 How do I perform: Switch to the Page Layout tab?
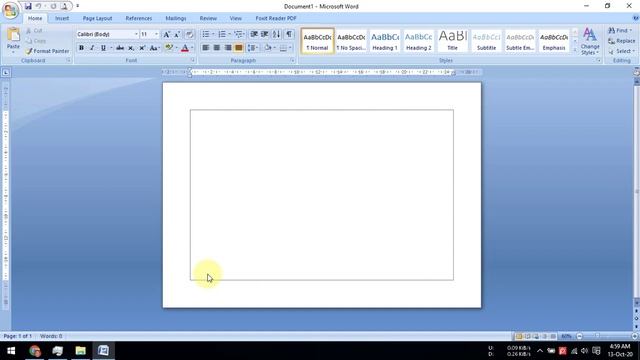click(x=97, y=18)
